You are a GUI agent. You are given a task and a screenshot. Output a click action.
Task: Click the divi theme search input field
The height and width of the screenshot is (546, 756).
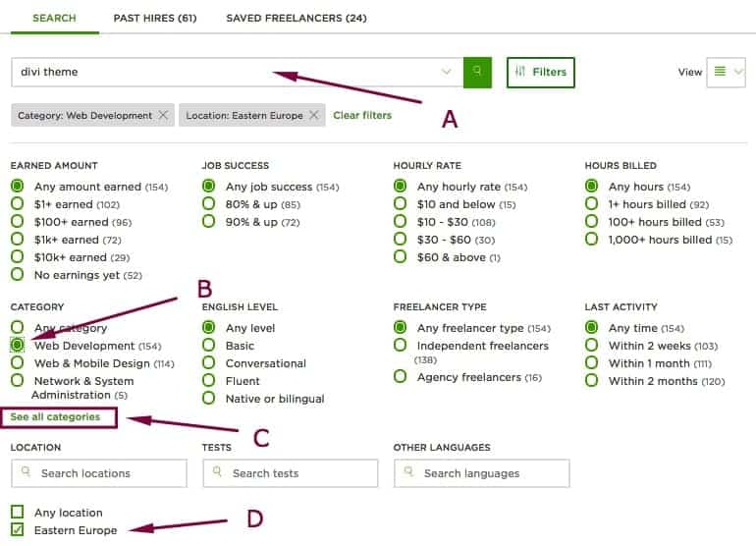(x=226, y=72)
